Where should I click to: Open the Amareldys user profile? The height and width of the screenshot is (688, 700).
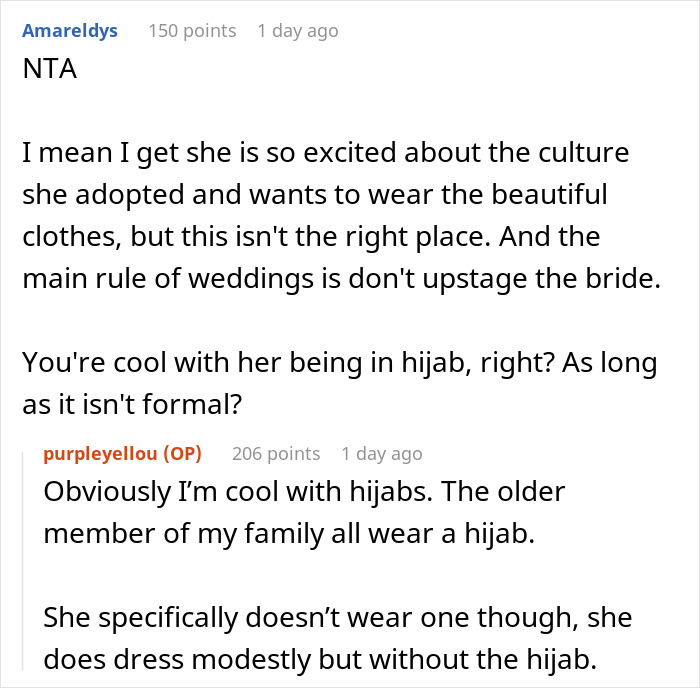(70, 31)
